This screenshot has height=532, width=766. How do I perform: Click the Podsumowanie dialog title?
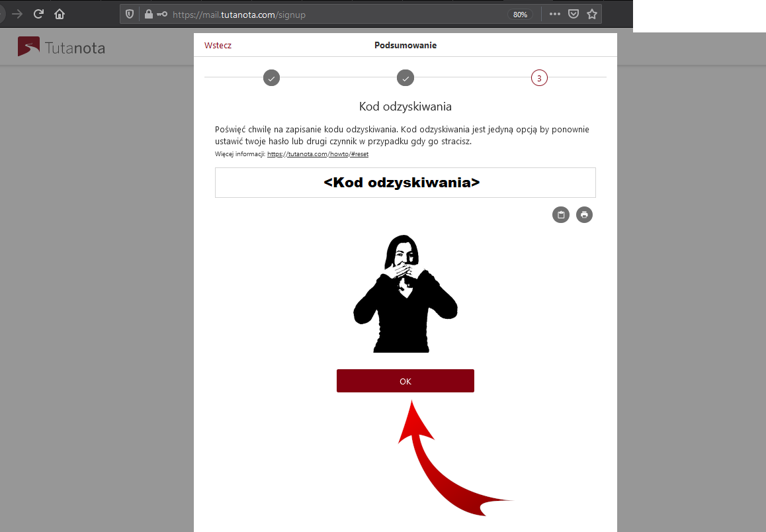[405, 46]
